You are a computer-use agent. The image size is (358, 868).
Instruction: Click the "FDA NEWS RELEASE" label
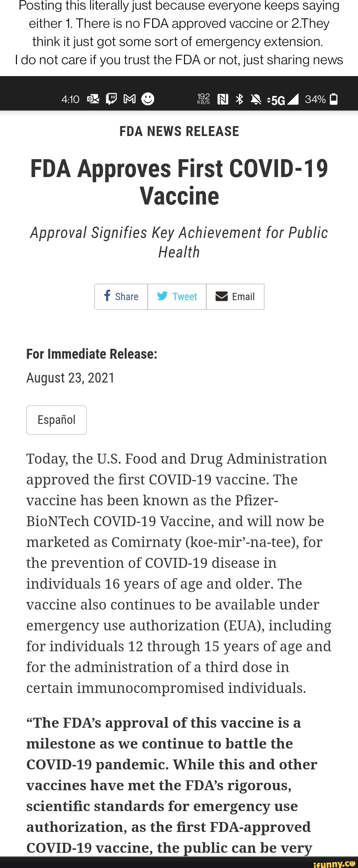(179, 131)
